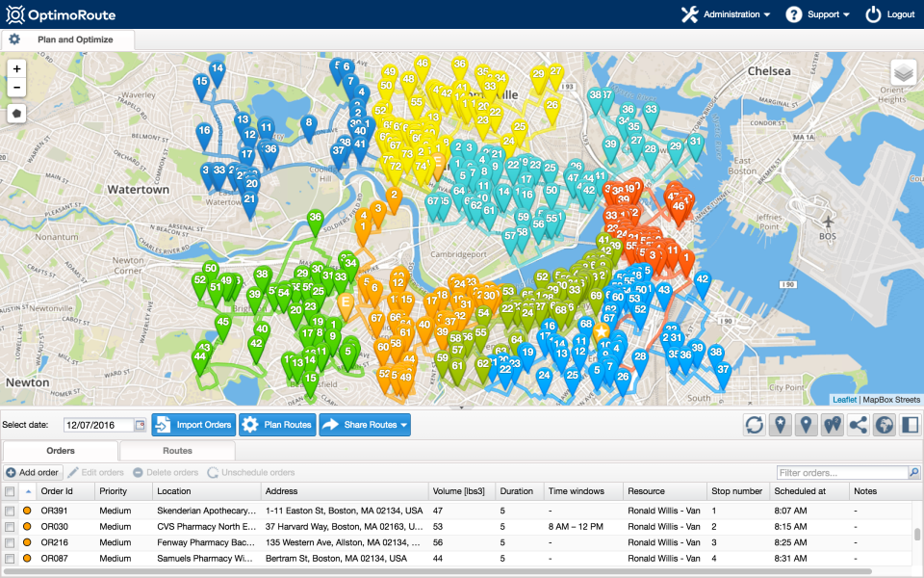Screen dimensions: 924x578
Task: Click the orders table vertical scrollbar
Action: pyautogui.click(x=917, y=535)
